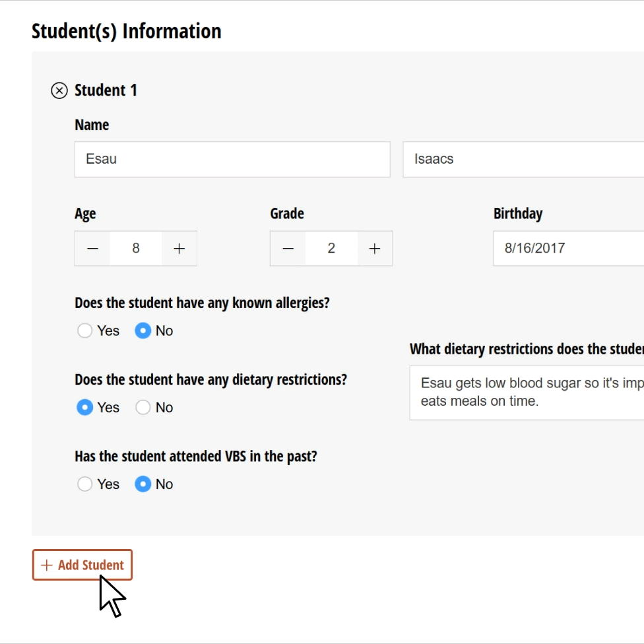Click the Add Student button
Screen dimensions: 644x644
click(x=82, y=565)
